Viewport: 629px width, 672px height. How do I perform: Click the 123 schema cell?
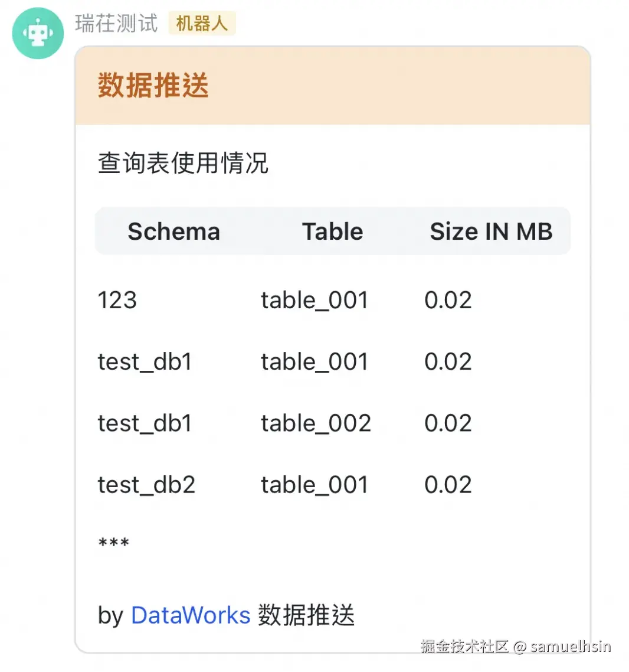pyautogui.click(x=117, y=300)
